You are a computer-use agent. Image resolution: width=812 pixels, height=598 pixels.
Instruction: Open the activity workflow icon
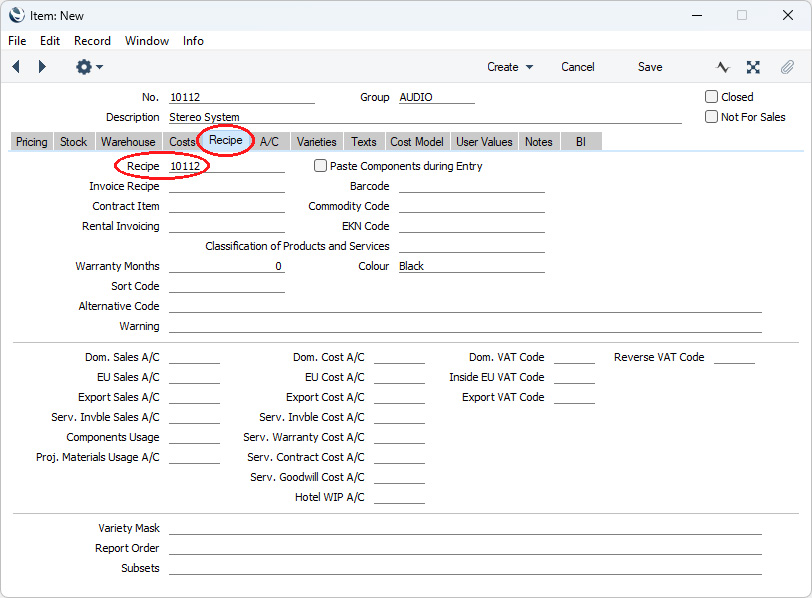[x=723, y=67]
